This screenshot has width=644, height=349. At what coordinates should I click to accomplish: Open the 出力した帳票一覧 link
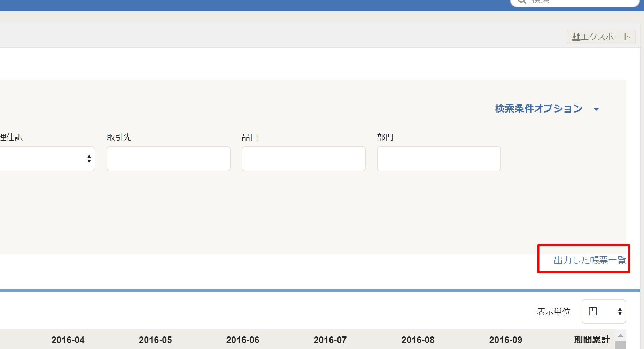point(590,260)
